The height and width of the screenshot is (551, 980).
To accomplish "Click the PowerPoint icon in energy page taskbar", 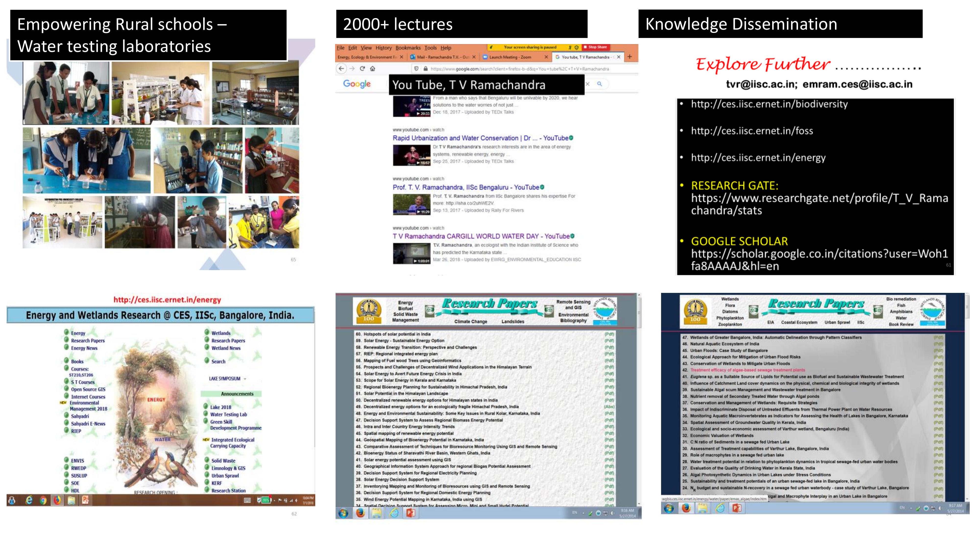I will click(x=85, y=500).
